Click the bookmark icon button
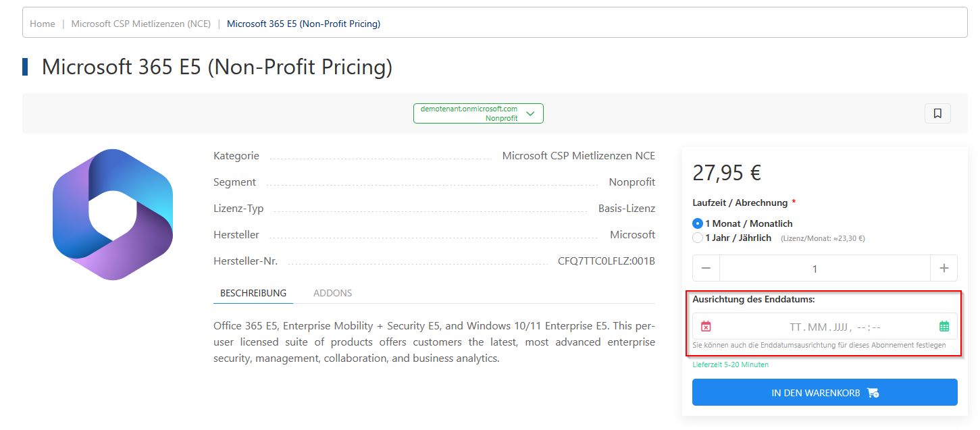 pyautogui.click(x=937, y=113)
